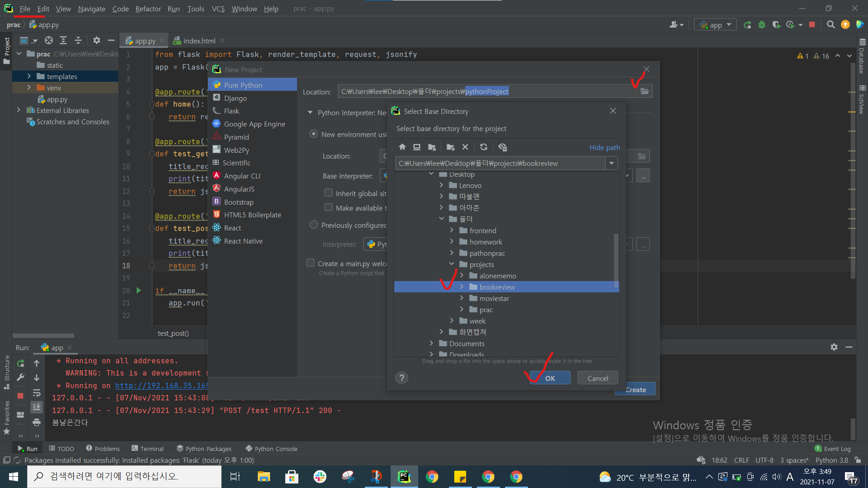The width and height of the screenshot is (868, 488).
Task: Click the directory tree vertical scrollbar
Action: coord(616,260)
